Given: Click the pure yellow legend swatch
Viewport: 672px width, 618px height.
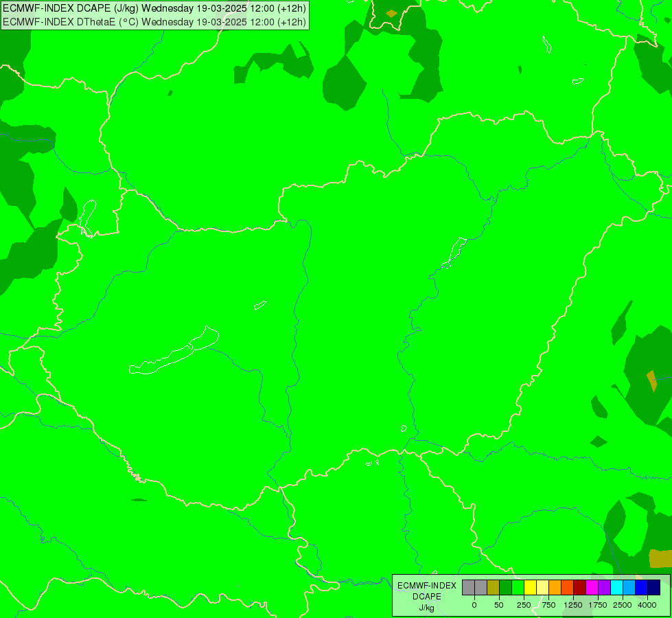Looking at the screenshot, I should [x=531, y=588].
